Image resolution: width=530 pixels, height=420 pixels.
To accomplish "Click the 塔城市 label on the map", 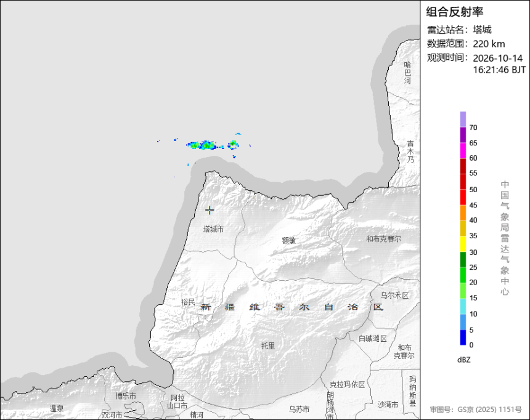I will 213,229.
